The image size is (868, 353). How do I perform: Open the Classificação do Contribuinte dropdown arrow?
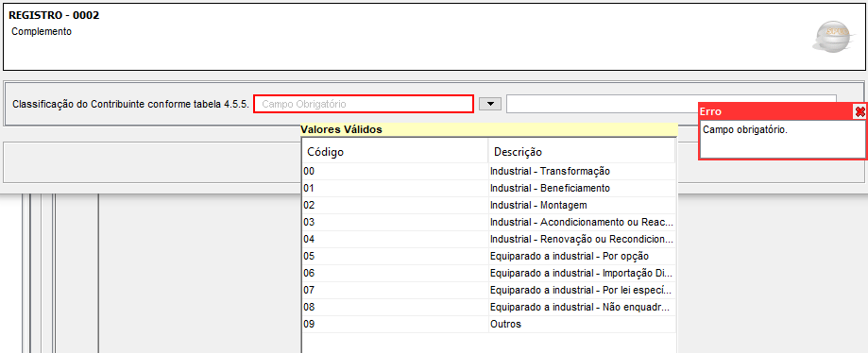(490, 104)
